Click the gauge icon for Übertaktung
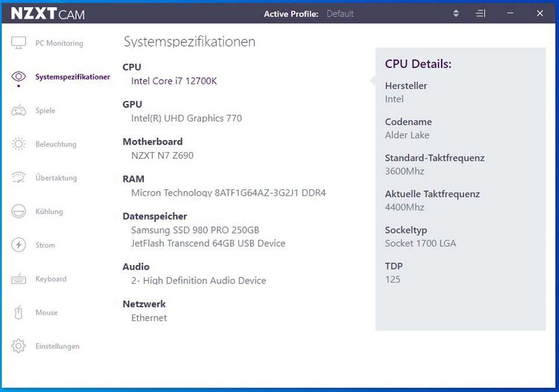 click(x=19, y=178)
